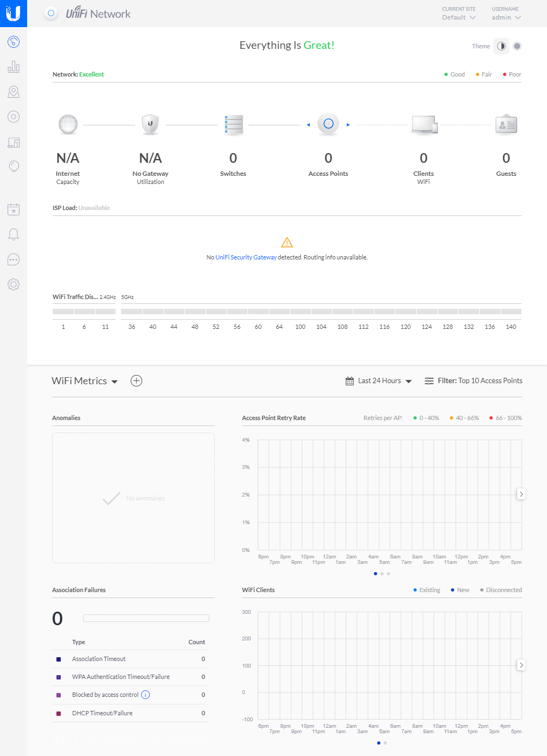Open the Map view in sidebar

pos(14,92)
